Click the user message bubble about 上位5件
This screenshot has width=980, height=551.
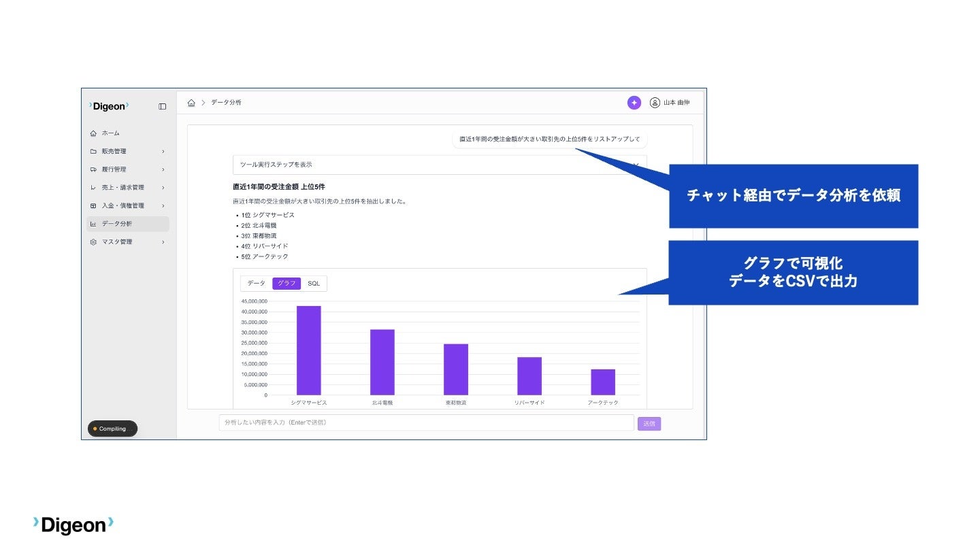550,139
